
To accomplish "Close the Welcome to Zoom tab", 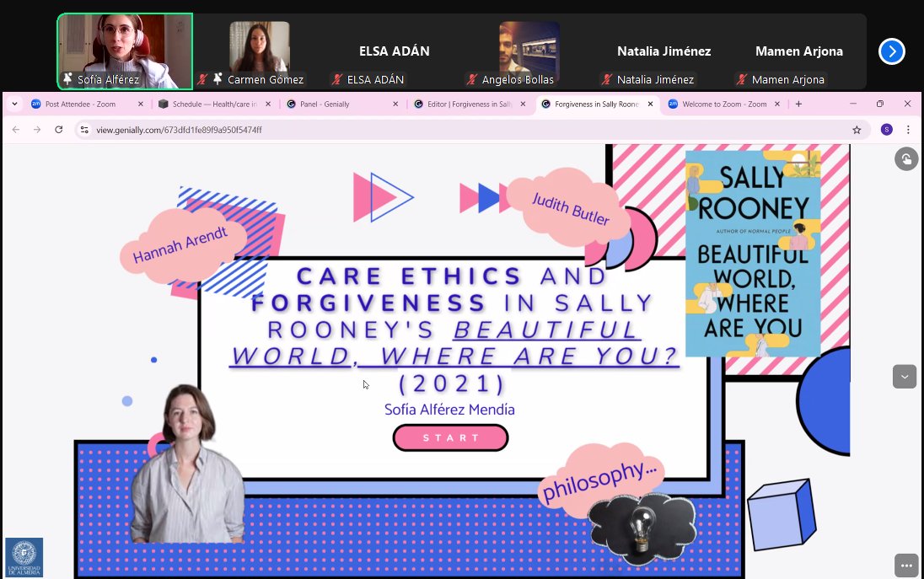I will 777,104.
